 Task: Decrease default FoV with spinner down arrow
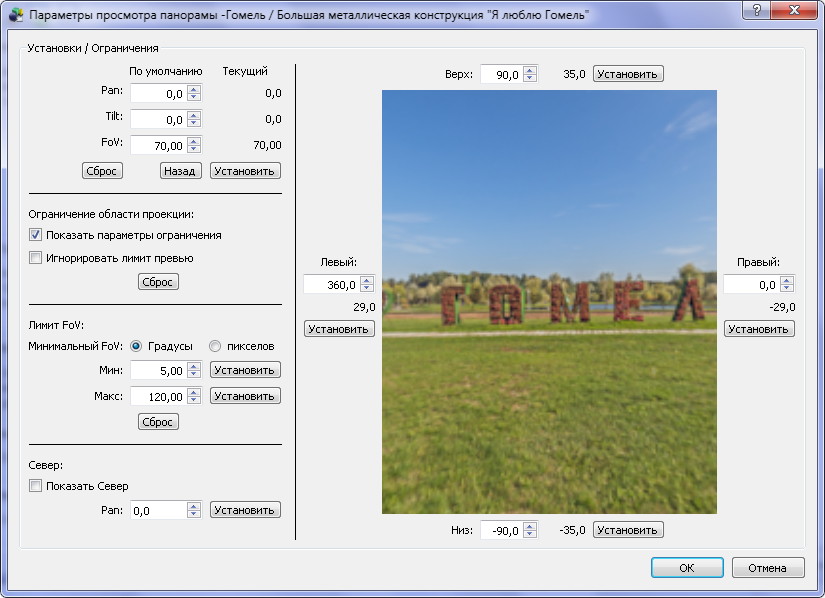pyautogui.click(x=194, y=149)
